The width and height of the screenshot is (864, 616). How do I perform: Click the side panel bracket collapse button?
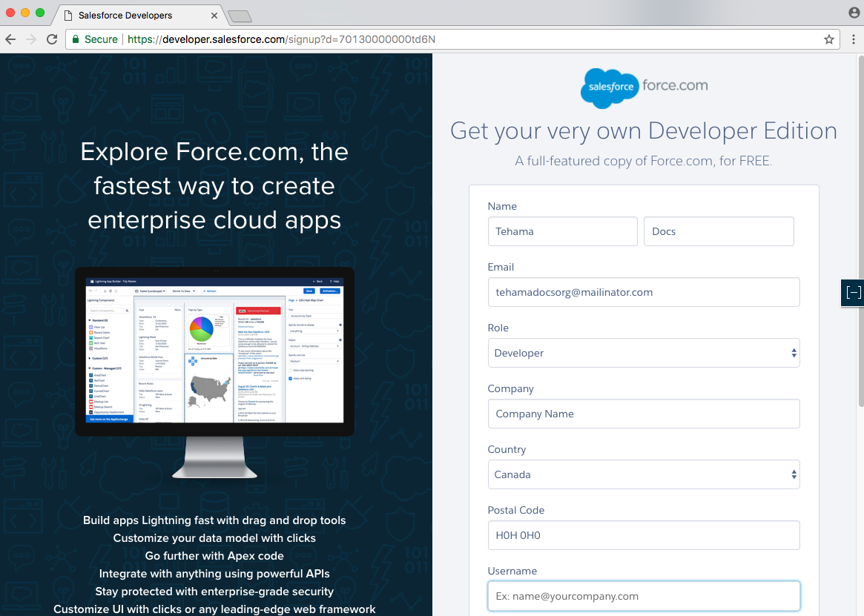853,293
